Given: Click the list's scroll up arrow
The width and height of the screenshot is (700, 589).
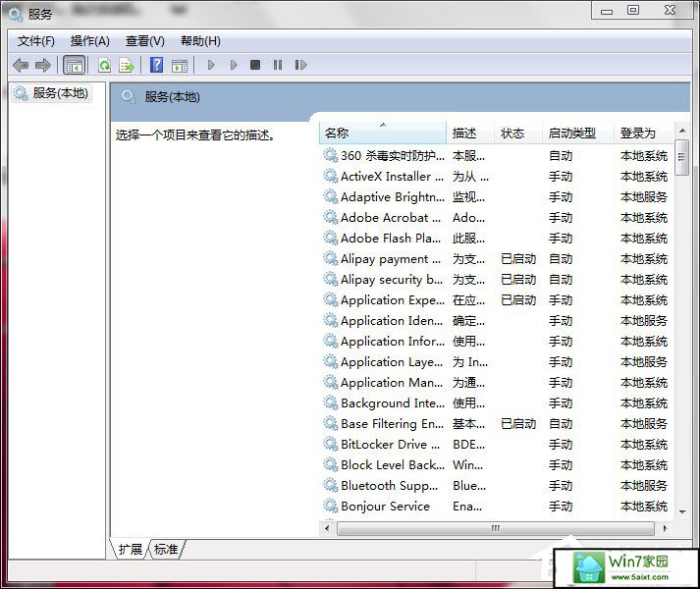Looking at the screenshot, I should [681, 131].
